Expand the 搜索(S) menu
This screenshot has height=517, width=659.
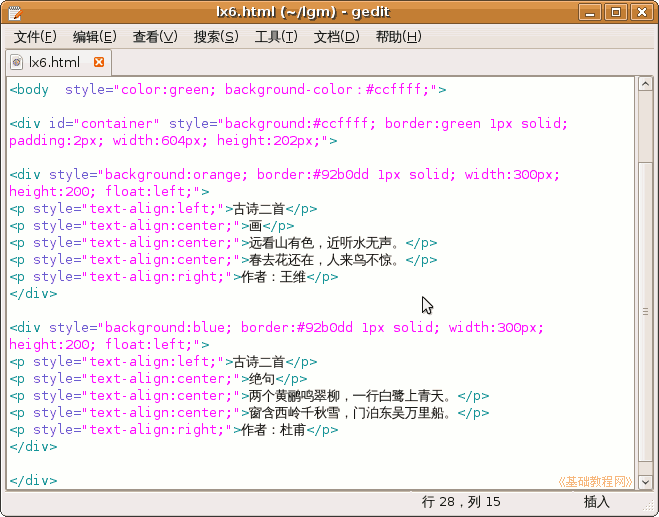coord(216,37)
